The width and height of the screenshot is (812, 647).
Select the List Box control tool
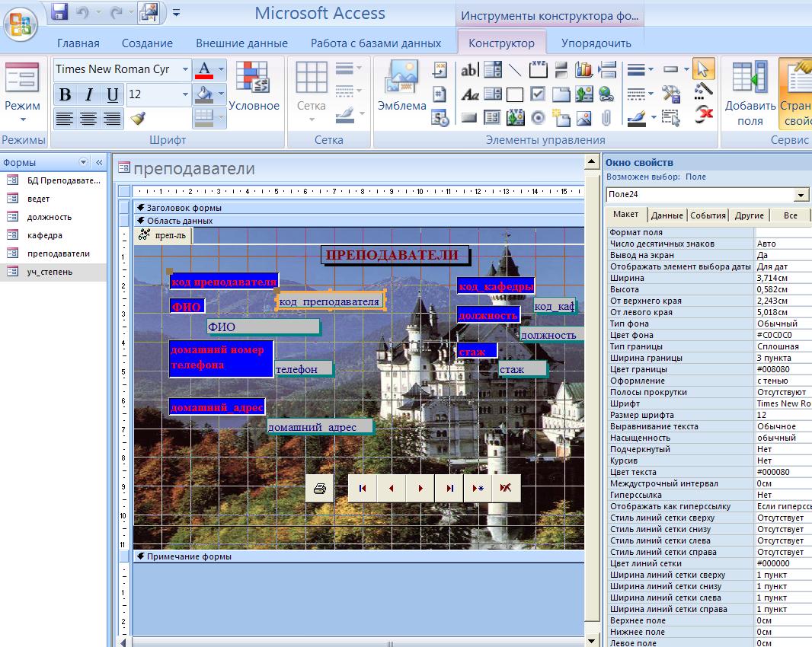493,94
